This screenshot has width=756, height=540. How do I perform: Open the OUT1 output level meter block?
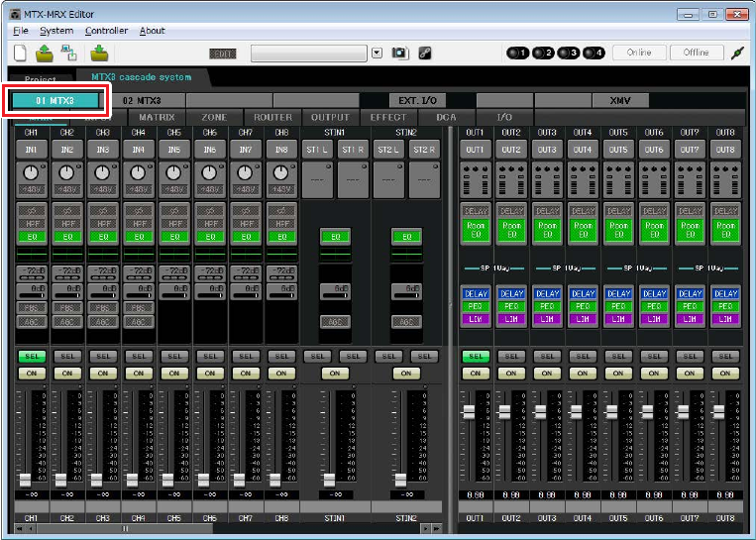[475, 180]
